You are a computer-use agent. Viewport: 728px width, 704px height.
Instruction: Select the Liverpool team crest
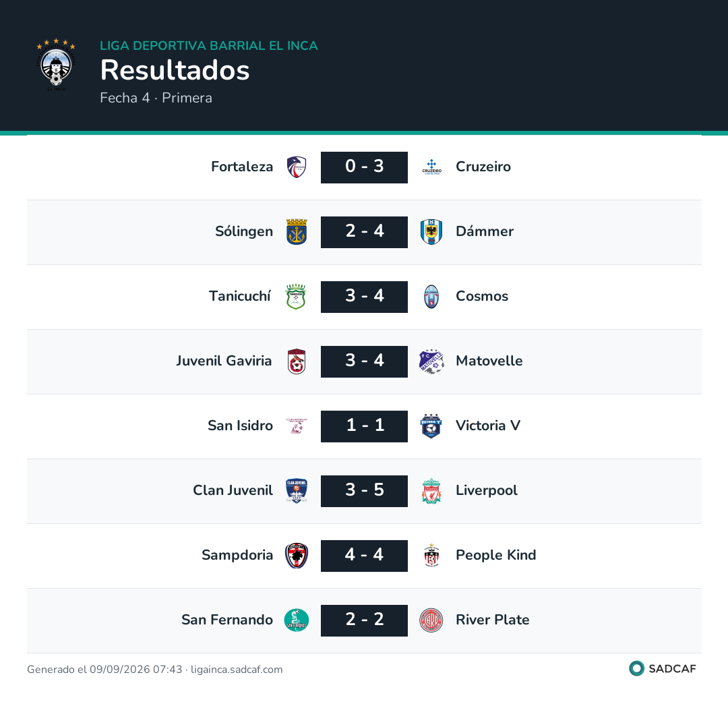pyautogui.click(x=431, y=491)
